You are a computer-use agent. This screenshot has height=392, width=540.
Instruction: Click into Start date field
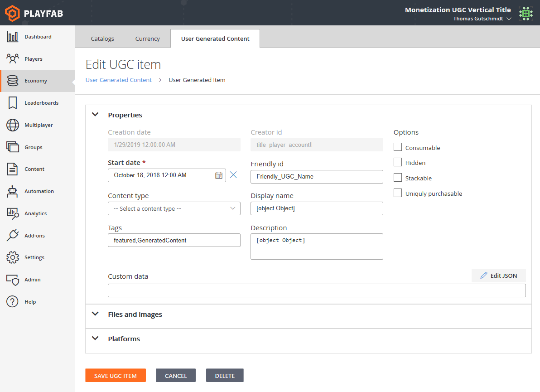pos(167,175)
